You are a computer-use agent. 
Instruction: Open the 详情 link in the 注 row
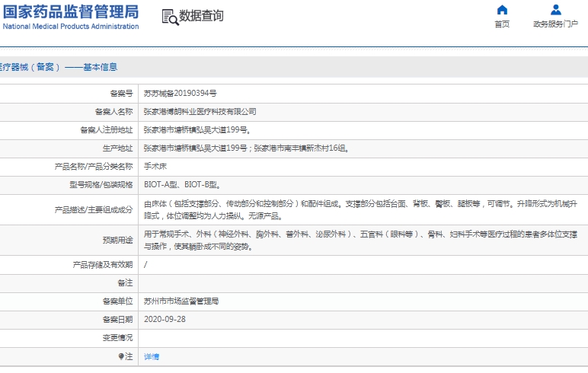152,356
